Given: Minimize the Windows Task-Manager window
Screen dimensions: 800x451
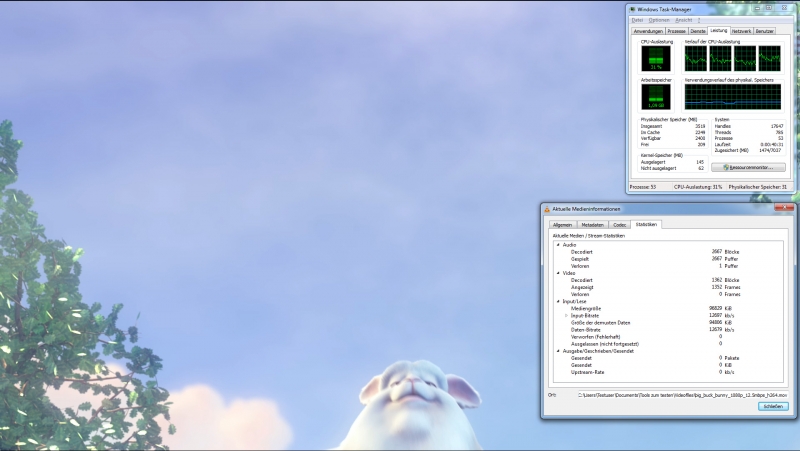Looking at the screenshot, I should 757,8.
